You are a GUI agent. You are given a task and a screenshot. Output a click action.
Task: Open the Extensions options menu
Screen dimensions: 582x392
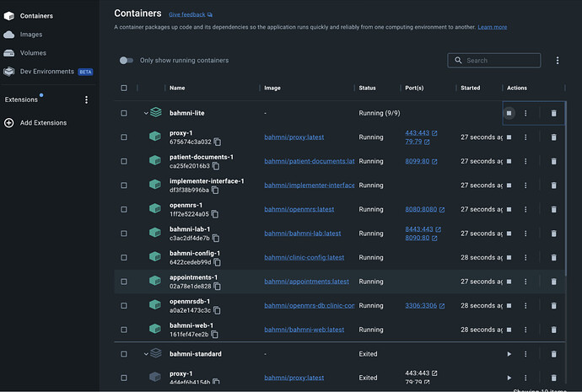[x=86, y=99]
